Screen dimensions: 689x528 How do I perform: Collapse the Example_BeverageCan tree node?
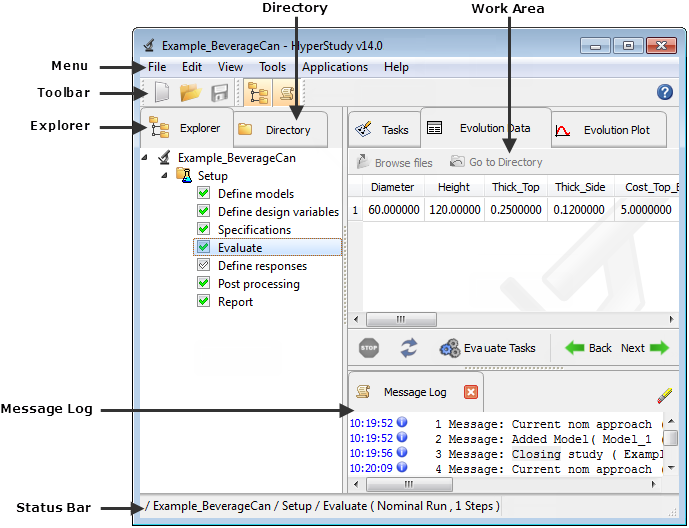[147, 158]
